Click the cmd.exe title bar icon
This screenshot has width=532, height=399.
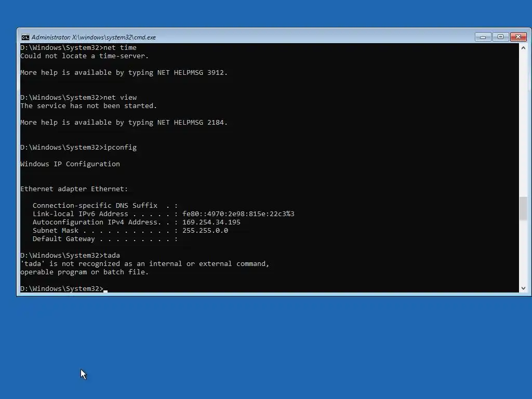click(25, 37)
